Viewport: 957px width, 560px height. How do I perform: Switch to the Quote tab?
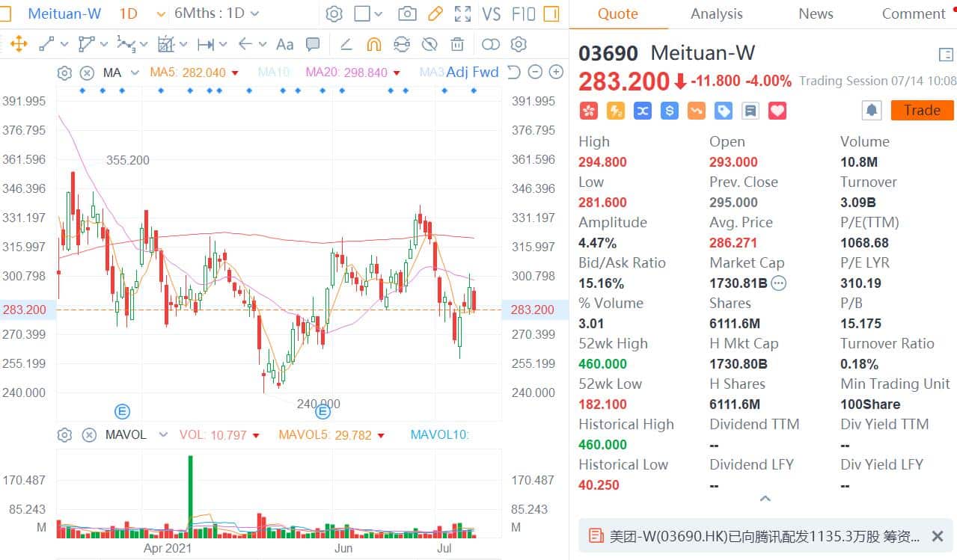coord(618,13)
